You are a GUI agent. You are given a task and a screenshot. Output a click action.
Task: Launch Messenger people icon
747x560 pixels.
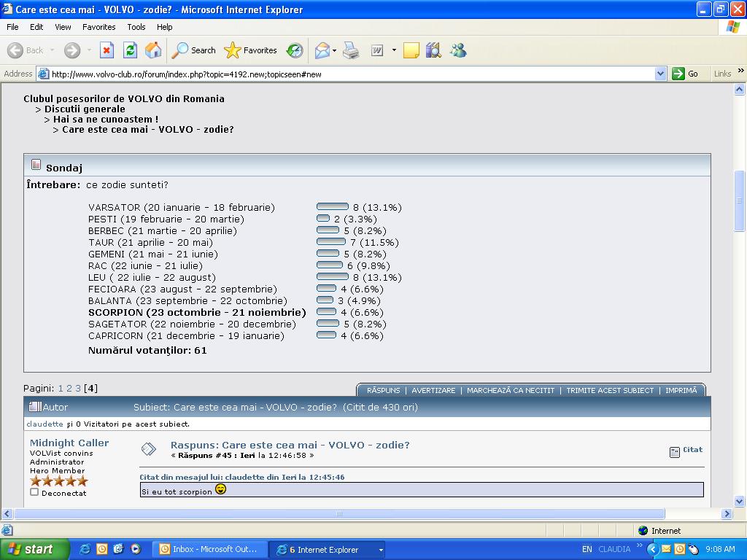click(x=458, y=50)
